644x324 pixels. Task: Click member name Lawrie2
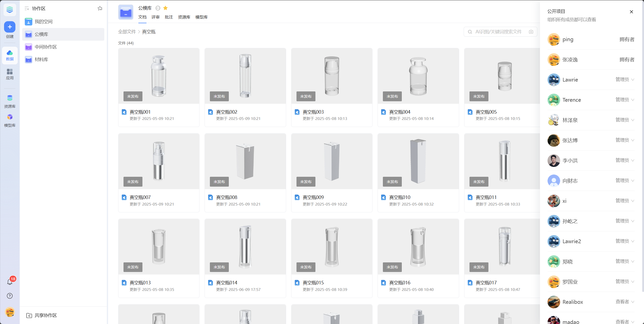572,241
